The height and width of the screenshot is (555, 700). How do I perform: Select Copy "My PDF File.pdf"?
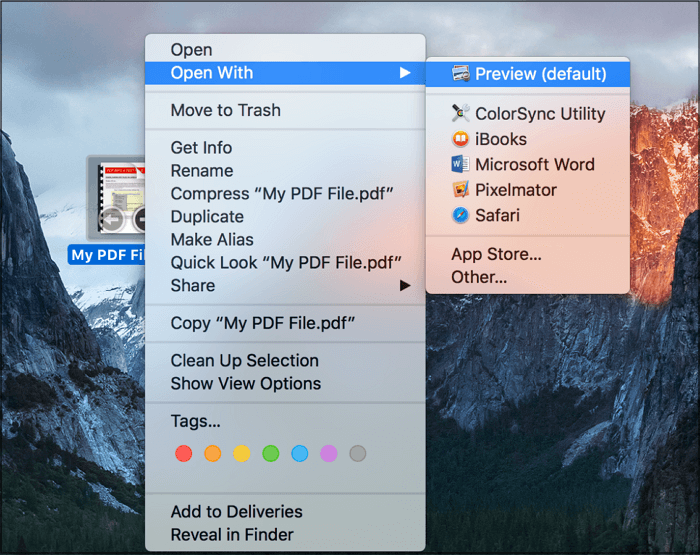pyautogui.click(x=285, y=323)
